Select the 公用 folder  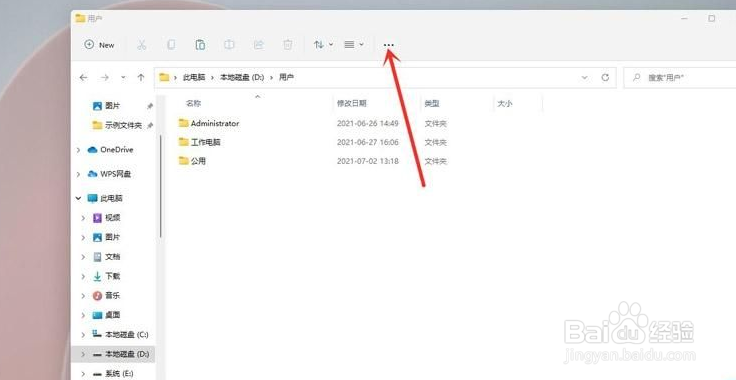coord(192,161)
